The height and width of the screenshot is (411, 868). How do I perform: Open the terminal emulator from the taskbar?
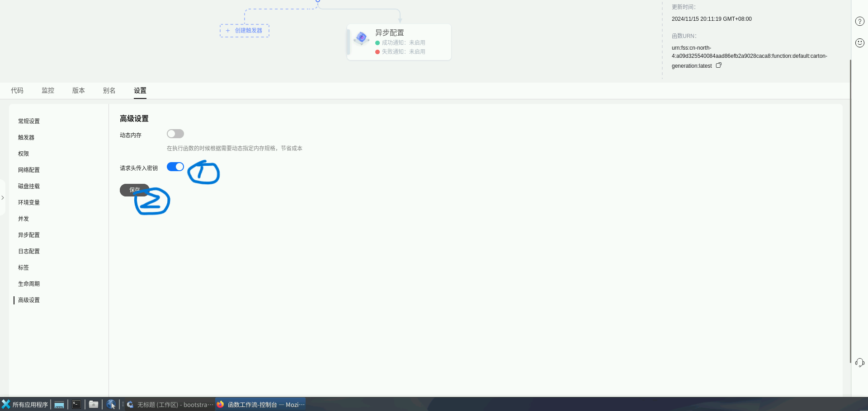pyautogui.click(x=76, y=405)
